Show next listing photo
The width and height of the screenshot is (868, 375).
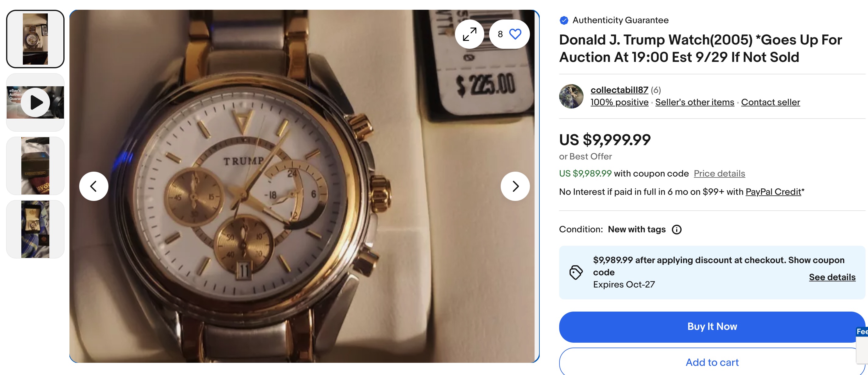point(515,186)
